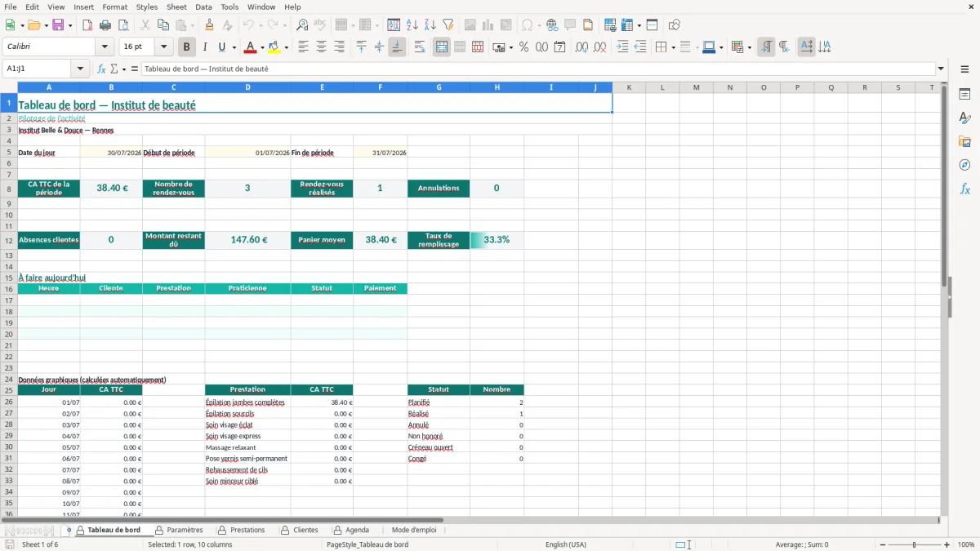
Task: Open the Sheet menu
Action: tap(176, 7)
